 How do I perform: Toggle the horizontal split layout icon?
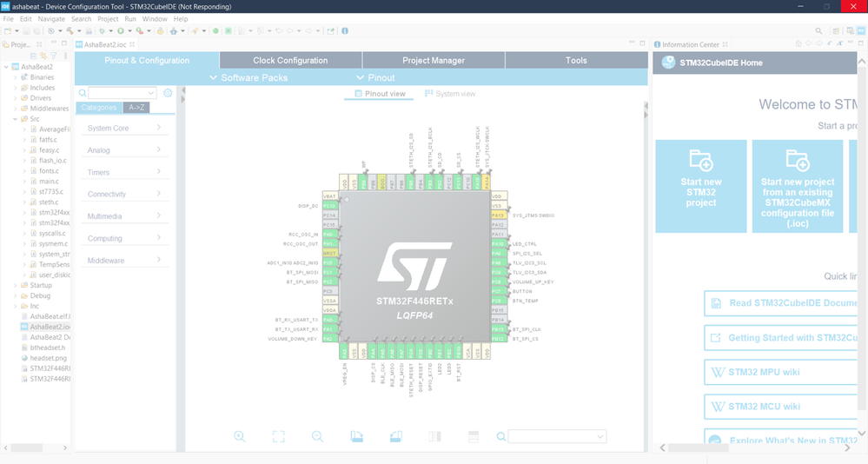tap(474, 436)
